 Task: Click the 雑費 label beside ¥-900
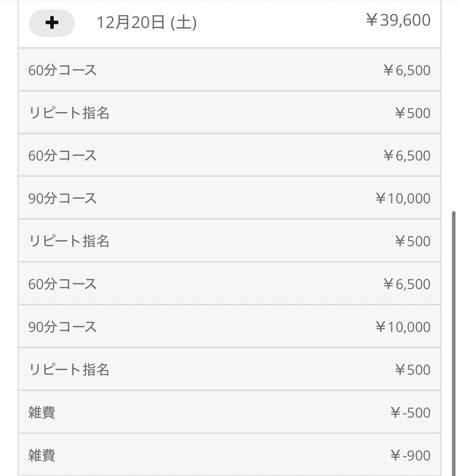[42, 456]
